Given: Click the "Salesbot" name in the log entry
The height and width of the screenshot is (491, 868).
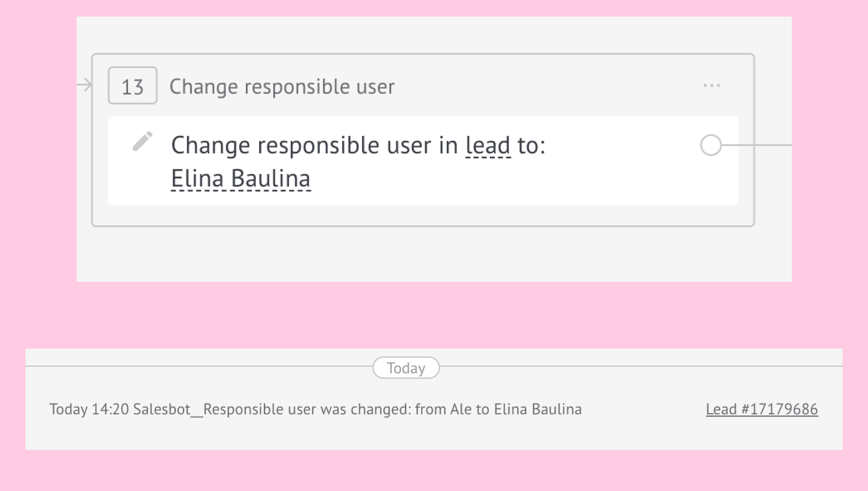Looking at the screenshot, I should (x=162, y=409).
